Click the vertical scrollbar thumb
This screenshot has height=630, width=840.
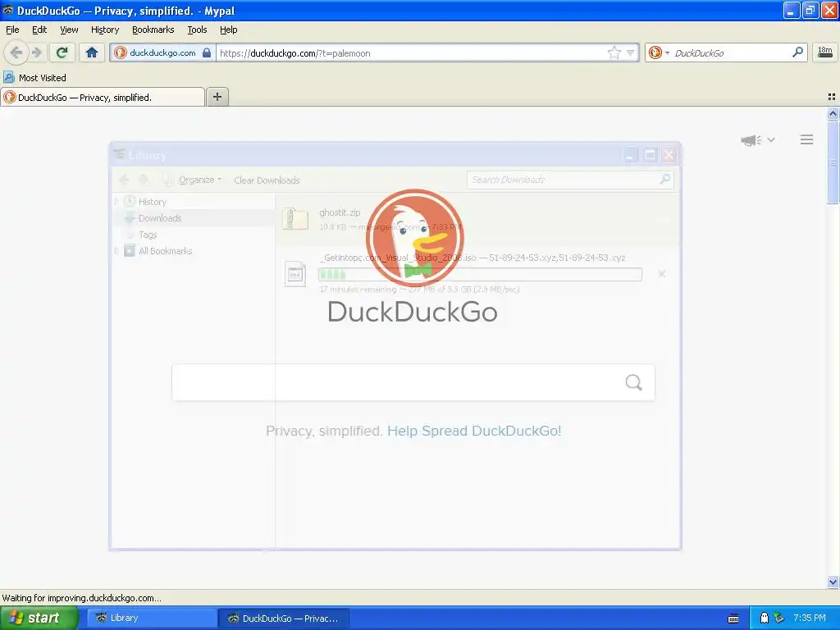833,162
